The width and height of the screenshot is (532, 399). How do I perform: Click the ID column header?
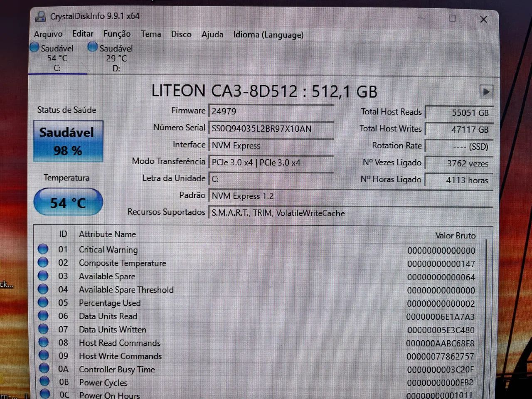(63, 234)
